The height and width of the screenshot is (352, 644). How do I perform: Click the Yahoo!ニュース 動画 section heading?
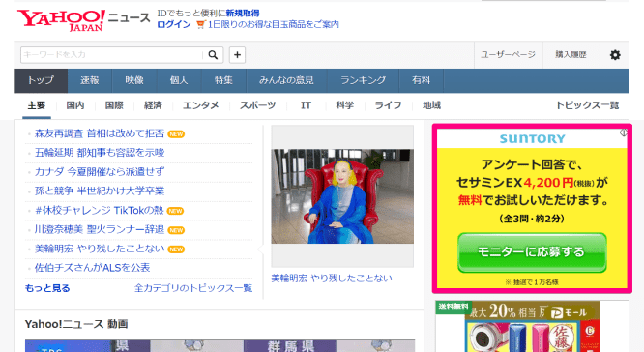click(x=76, y=324)
